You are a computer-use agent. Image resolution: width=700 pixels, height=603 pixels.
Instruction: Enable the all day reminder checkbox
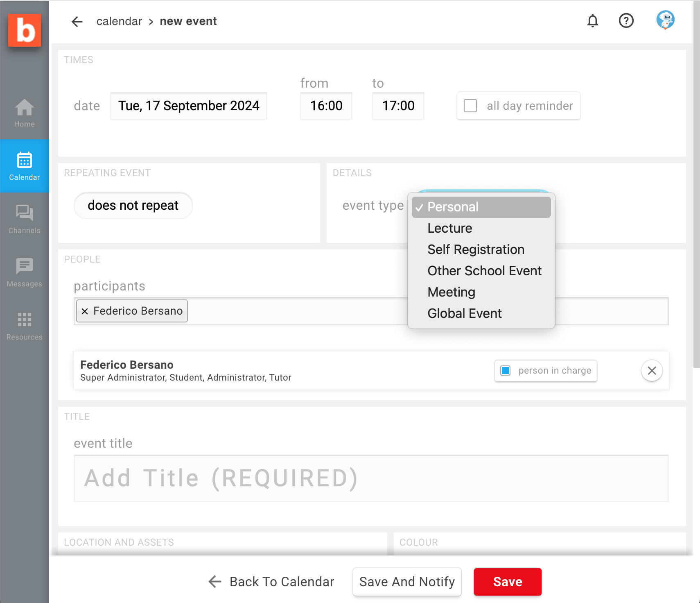(470, 106)
